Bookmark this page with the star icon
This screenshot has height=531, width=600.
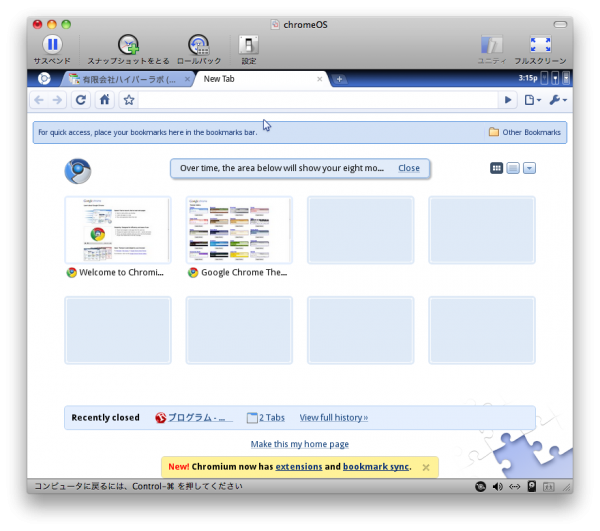pyautogui.click(x=129, y=100)
